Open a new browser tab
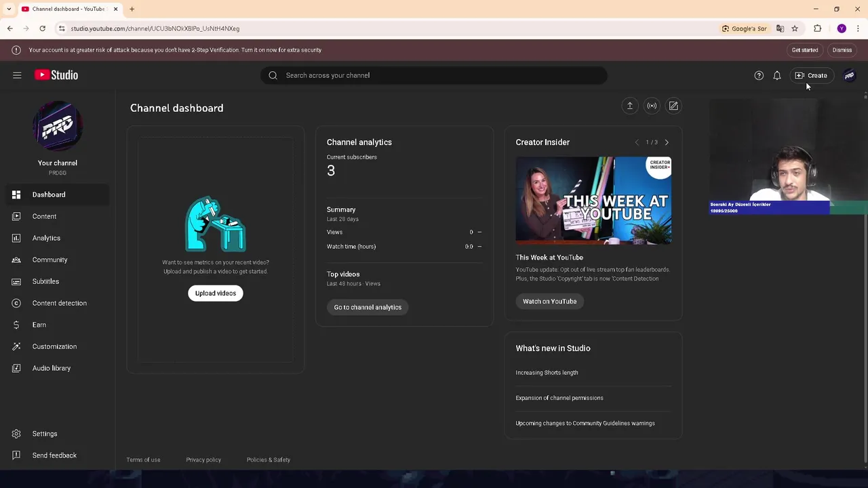 click(x=132, y=9)
